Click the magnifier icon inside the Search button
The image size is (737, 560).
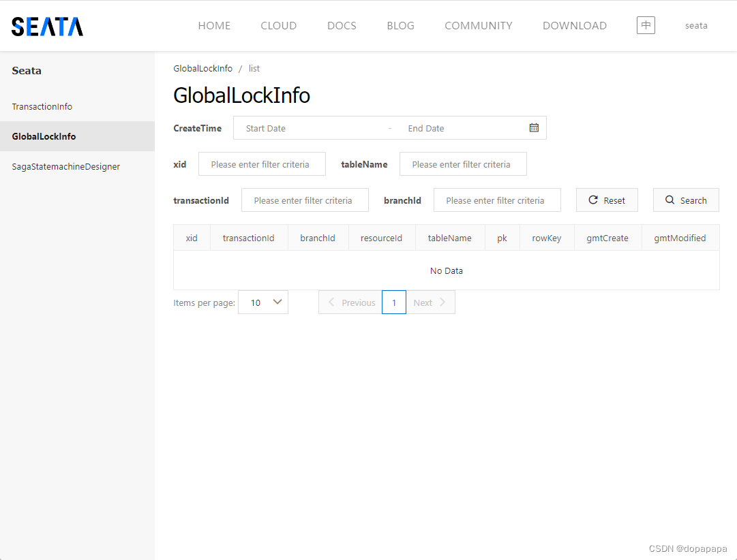pyautogui.click(x=670, y=200)
